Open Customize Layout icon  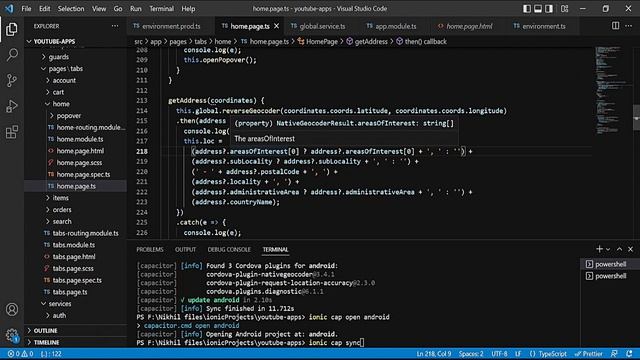coord(564,9)
